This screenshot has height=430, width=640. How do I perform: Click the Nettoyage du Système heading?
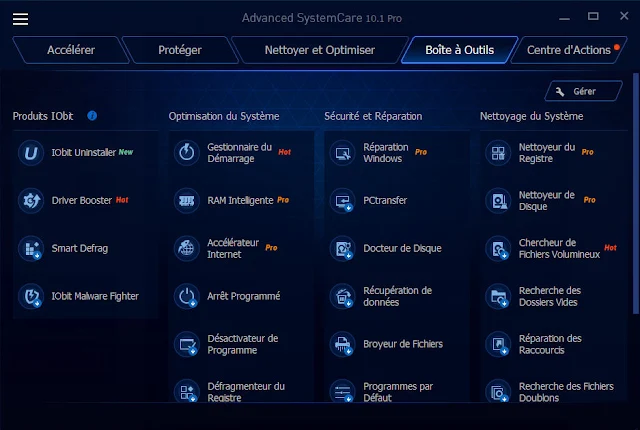531,116
